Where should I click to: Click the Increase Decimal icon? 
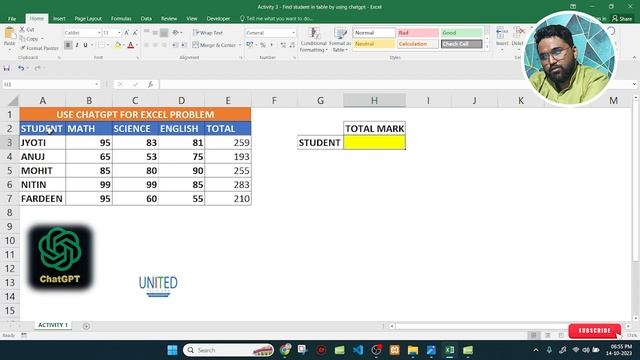pos(283,45)
